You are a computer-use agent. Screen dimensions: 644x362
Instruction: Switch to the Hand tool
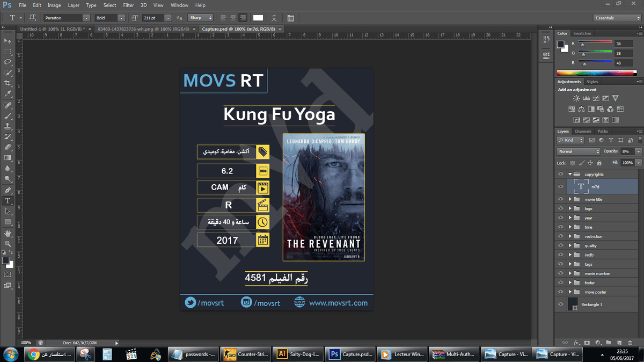click(8, 233)
